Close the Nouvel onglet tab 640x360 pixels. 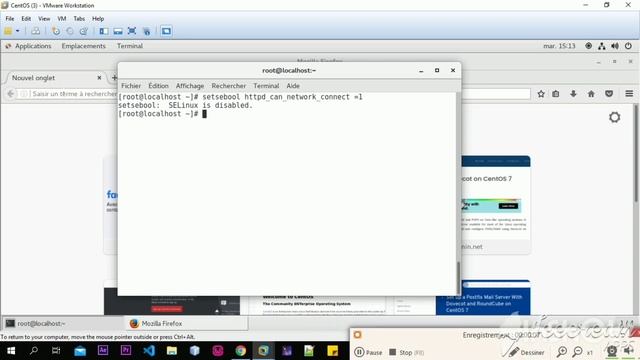(99, 78)
